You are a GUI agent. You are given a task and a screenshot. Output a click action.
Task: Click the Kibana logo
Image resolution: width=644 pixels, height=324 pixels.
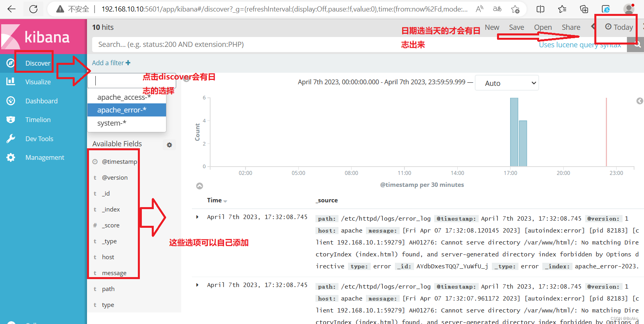coord(43,37)
